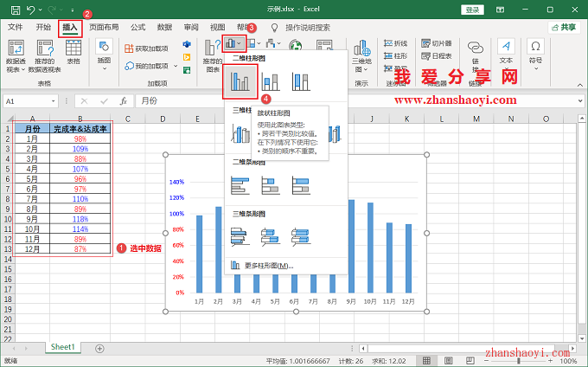Select the 3D clustered column chart icon
Viewport: 588px width, 367px height.
point(240,133)
